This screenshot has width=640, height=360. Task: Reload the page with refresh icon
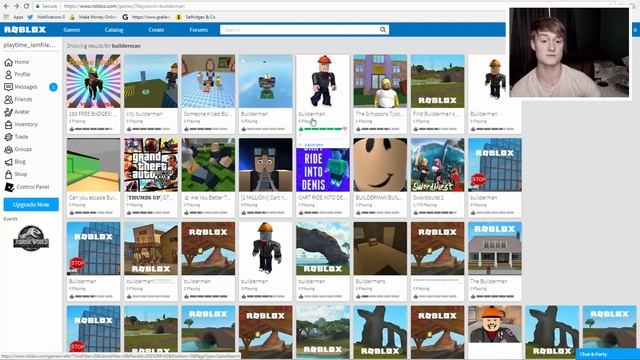pyautogui.click(x=27, y=6)
